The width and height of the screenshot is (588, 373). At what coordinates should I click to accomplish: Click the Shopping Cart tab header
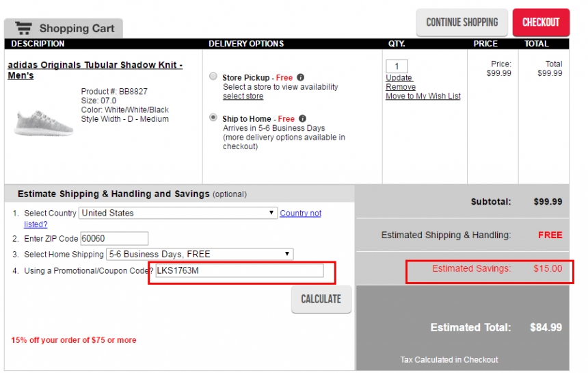64,28
